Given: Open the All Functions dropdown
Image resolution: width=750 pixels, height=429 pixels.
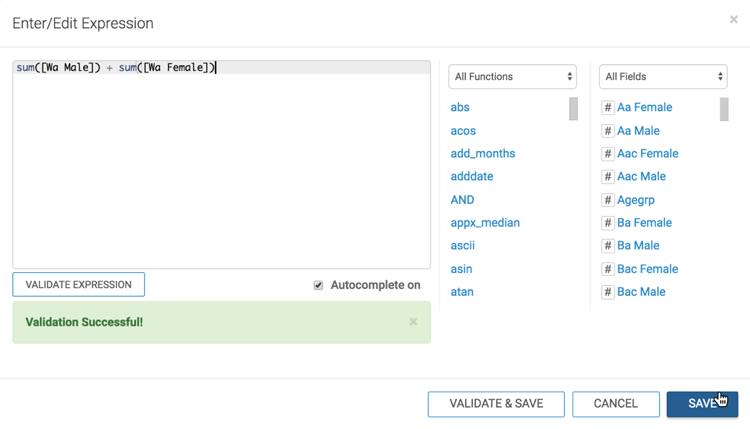Looking at the screenshot, I should click(513, 77).
